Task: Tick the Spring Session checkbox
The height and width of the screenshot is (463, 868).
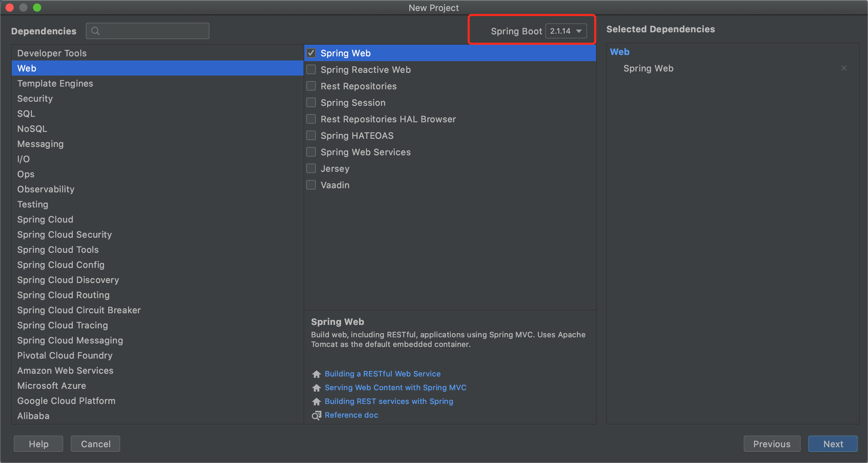Action: point(311,102)
